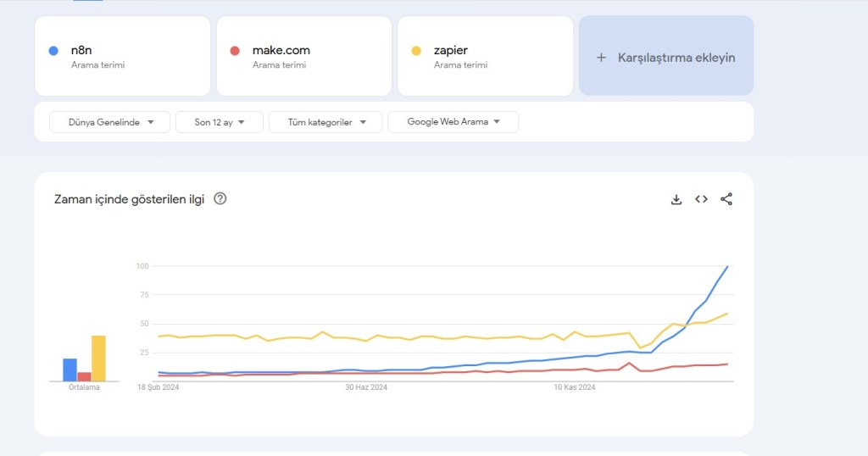This screenshot has height=456, width=868.
Task: Click the Arama terimi label under zapier
Action: [x=460, y=64]
